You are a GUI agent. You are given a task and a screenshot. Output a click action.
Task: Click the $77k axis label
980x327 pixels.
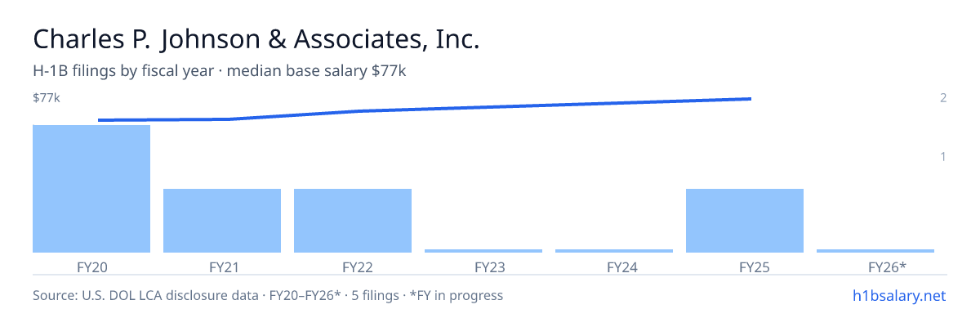47,98
